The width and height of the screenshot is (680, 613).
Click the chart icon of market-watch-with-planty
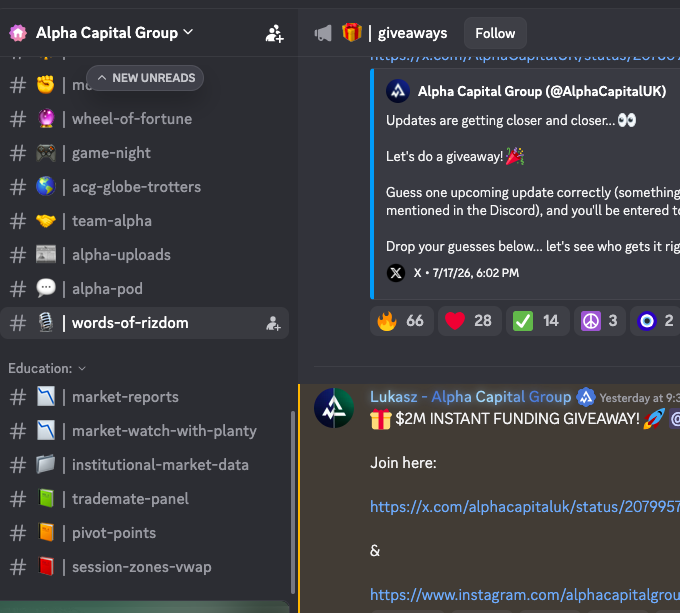(x=46, y=430)
